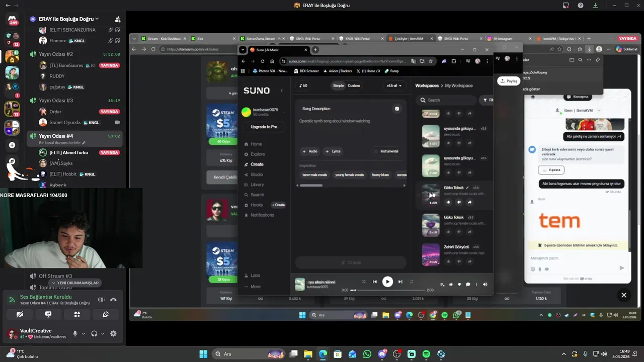The height and width of the screenshot is (362, 644).
Task: Click the share your screen icon
Action: (48, 314)
